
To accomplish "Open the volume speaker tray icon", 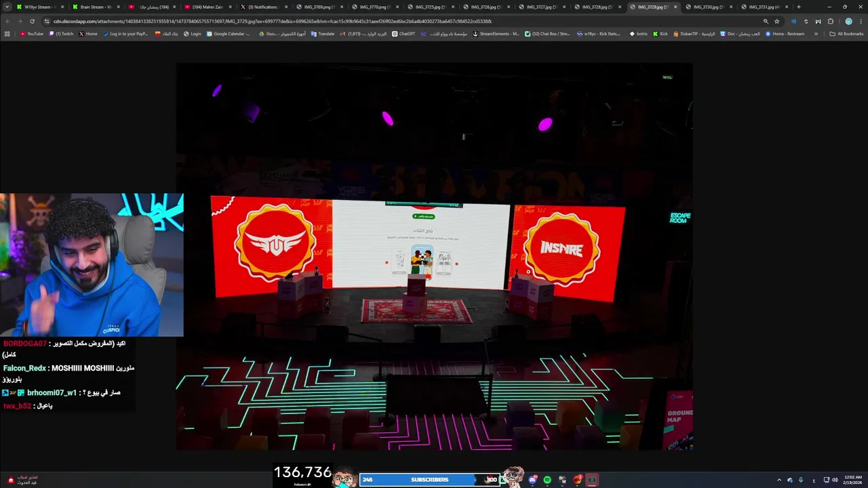I will (x=835, y=480).
